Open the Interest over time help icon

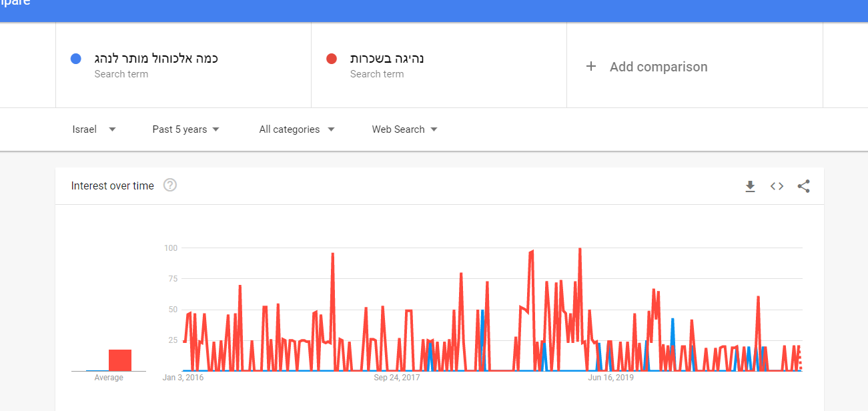170,185
